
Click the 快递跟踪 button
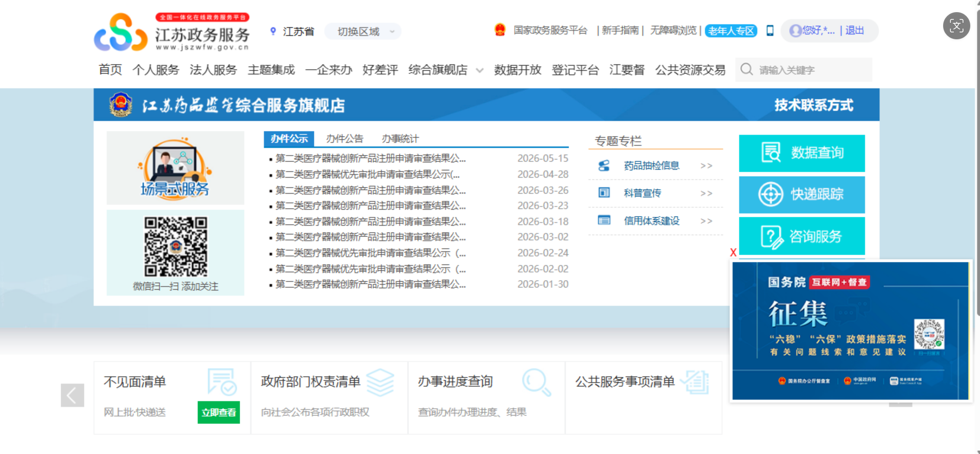(802, 195)
